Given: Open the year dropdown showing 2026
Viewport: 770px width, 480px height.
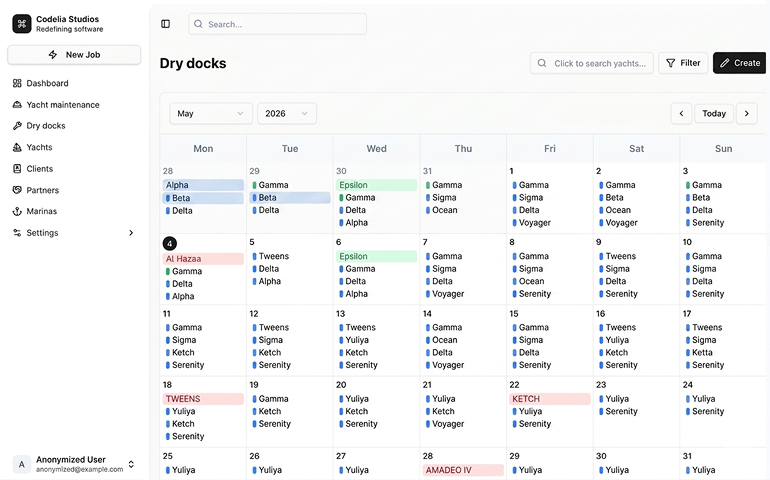Looking at the screenshot, I should [287, 113].
